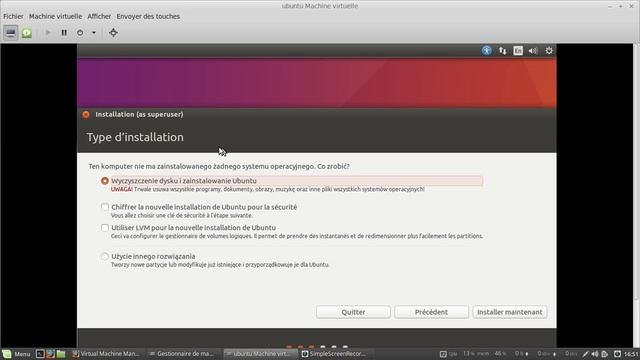Pause the virtual machine
This screenshot has height=360, width=640.
click(64, 33)
